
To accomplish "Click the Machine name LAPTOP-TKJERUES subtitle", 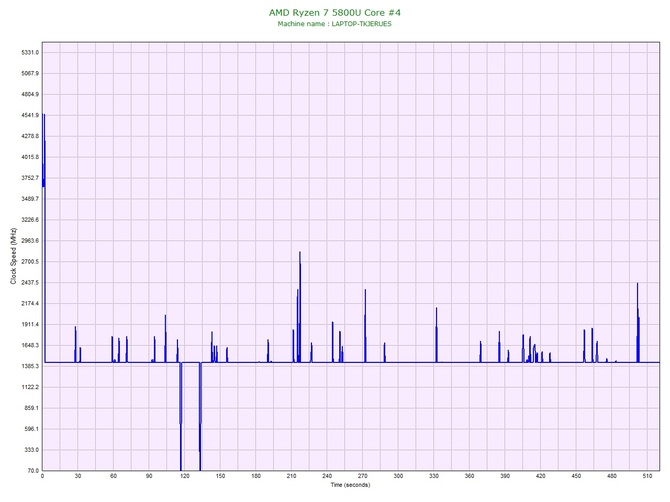I will 335,24.
